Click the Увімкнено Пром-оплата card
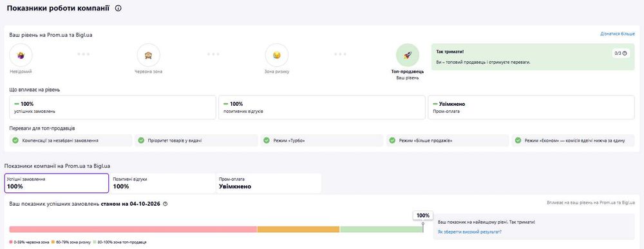 click(x=531, y=108)
